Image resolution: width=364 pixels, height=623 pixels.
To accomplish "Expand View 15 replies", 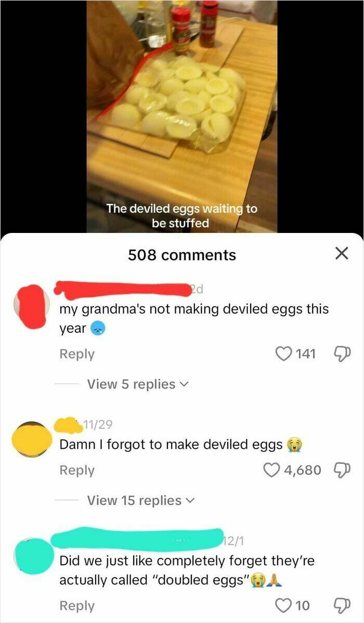I will click(139, 500).
